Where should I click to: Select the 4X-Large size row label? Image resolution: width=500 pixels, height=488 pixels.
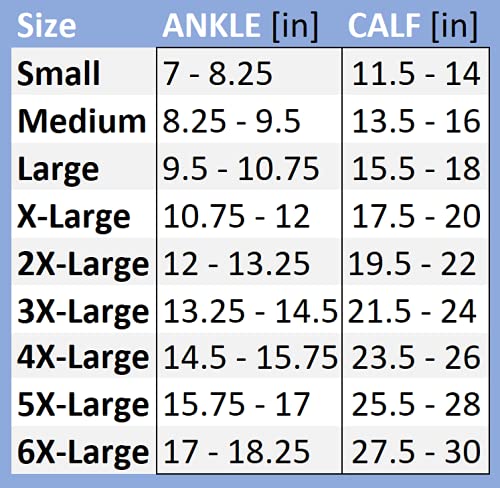click(x=83, y=359)
